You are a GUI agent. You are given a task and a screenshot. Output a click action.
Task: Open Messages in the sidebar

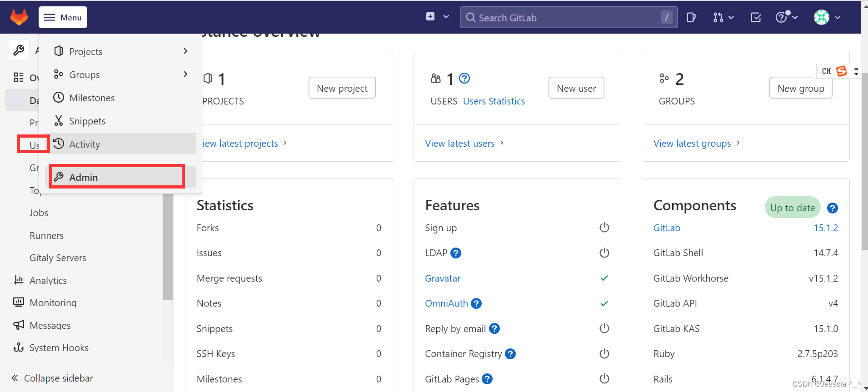coord(50,325)
